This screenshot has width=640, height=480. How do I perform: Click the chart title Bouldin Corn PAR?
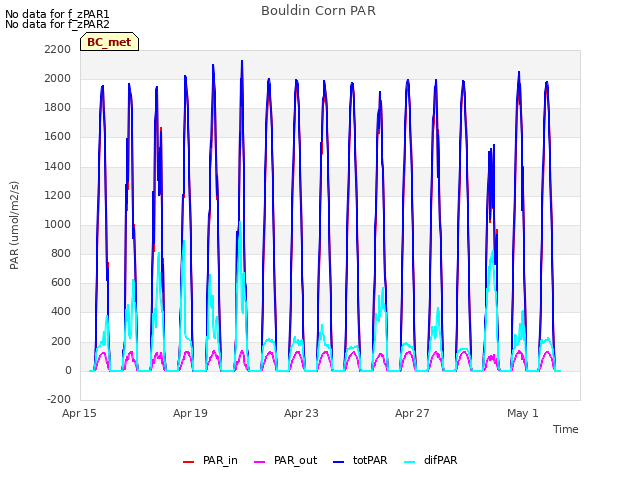pyautogui.click(x=318, y=11)
